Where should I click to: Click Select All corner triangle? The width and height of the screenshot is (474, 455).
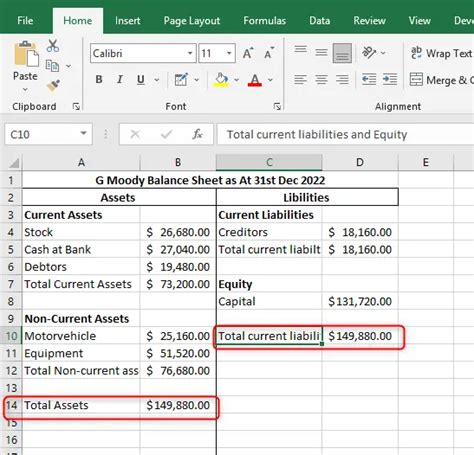(x=14, y=163)
